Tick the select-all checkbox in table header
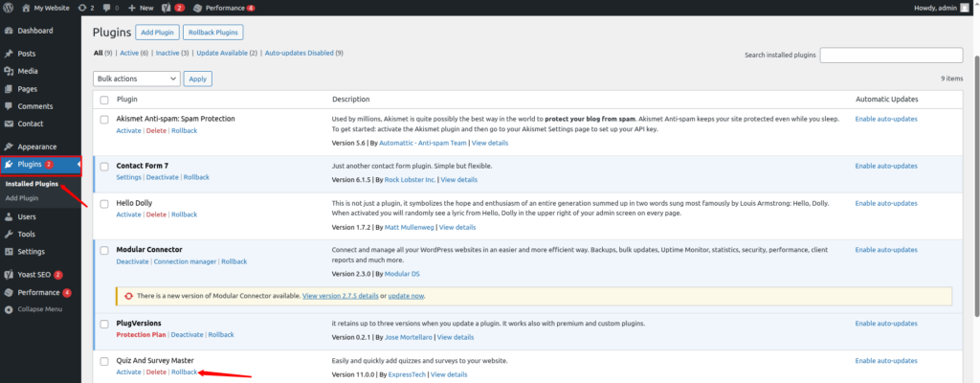This screenshot has height=383, width=980. click(x=104, y=101)
